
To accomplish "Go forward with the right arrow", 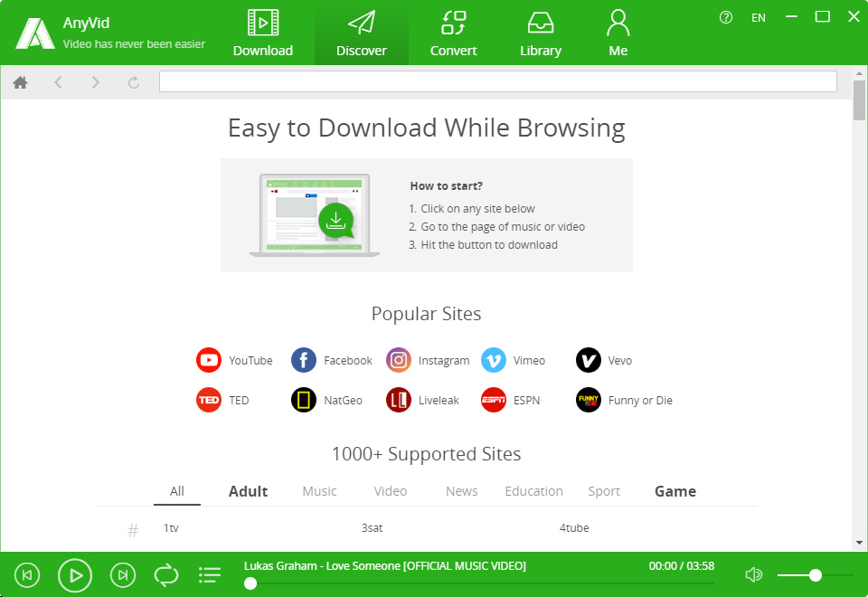I will pyautogui.click(x=96, y=82).
